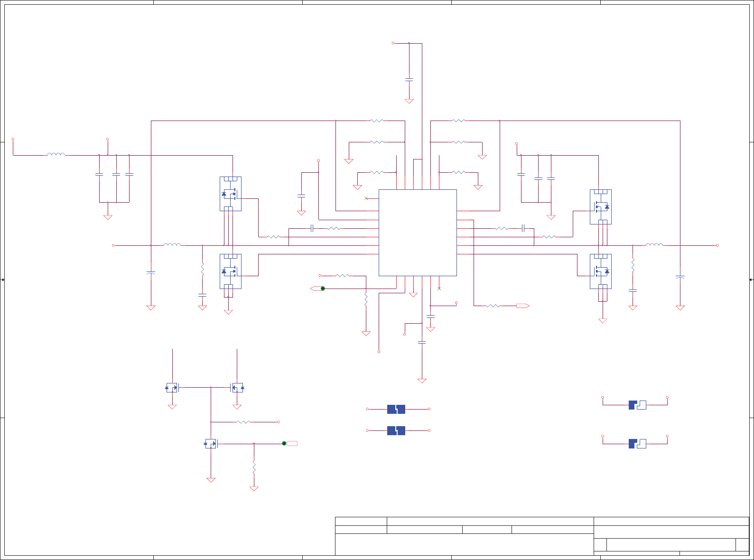The image size is (754, 560).
Task: Select the lower stepped jumper symbol at right
Action: point(637,444)
